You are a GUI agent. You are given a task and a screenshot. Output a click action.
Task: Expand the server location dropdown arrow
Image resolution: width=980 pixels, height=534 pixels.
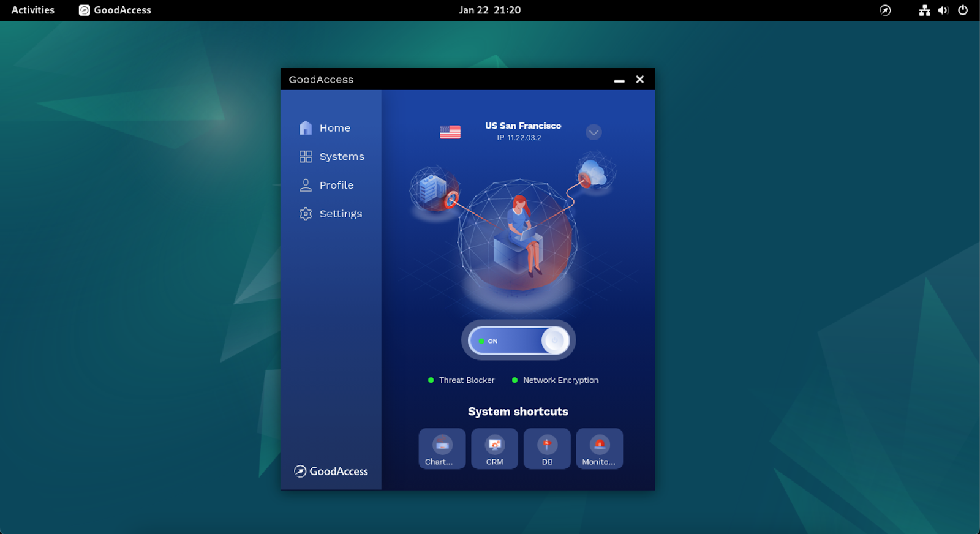click(593, 132)
